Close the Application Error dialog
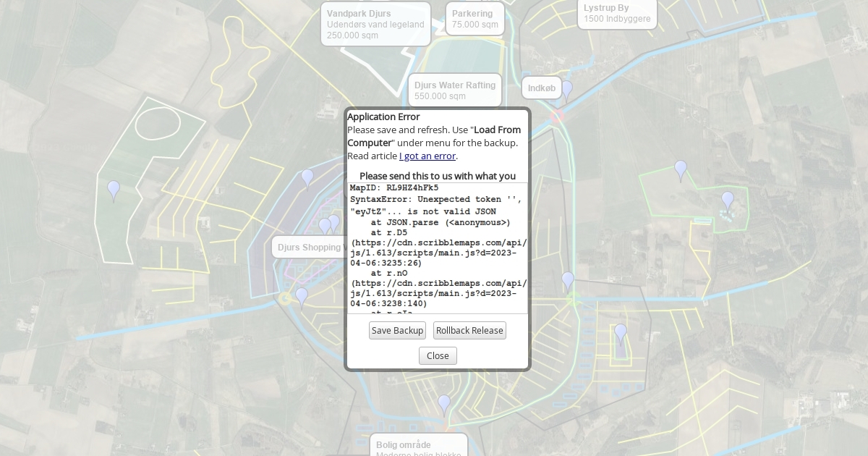The image size is (868, 456). coord(438,356)
